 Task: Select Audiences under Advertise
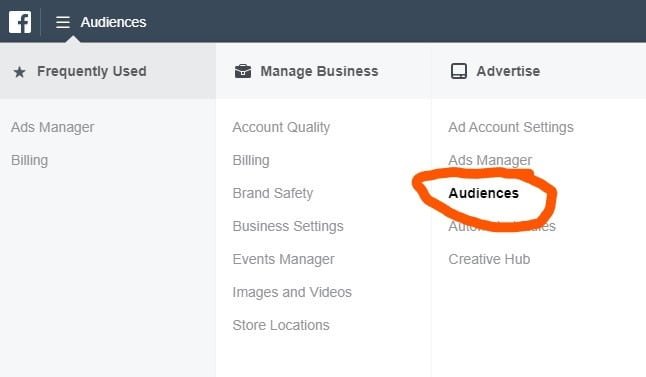pyautogui.click(x=484, y=193)
